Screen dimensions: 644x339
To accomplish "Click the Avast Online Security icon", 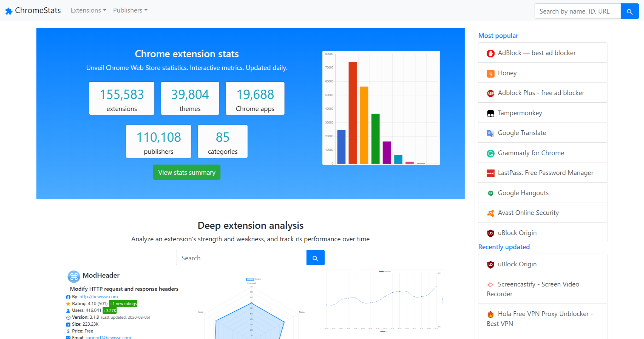I will click(490, 213).
